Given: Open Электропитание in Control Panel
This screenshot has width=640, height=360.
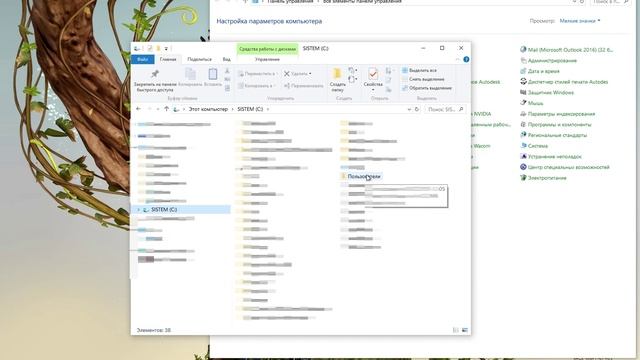Looking at the screenshot, I should 543,178.
